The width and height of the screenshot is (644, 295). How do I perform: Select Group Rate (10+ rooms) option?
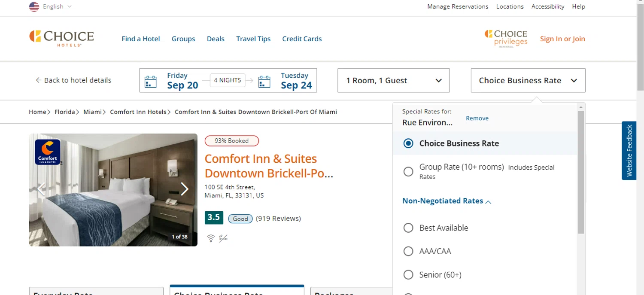[408, 172]
